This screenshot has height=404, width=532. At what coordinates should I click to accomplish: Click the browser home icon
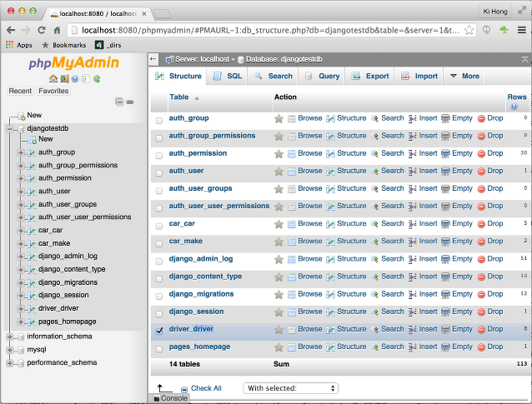[x=57, y=30]
